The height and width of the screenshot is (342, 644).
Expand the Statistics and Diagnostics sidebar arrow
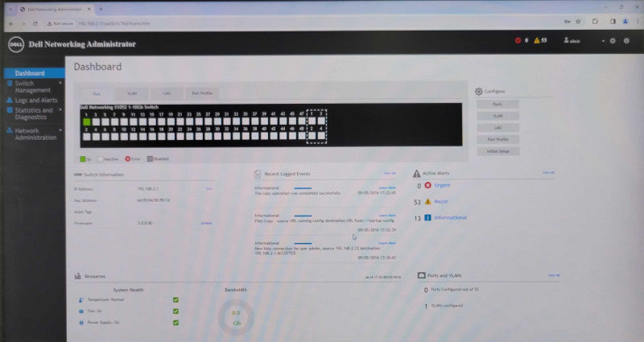(61, 110)
